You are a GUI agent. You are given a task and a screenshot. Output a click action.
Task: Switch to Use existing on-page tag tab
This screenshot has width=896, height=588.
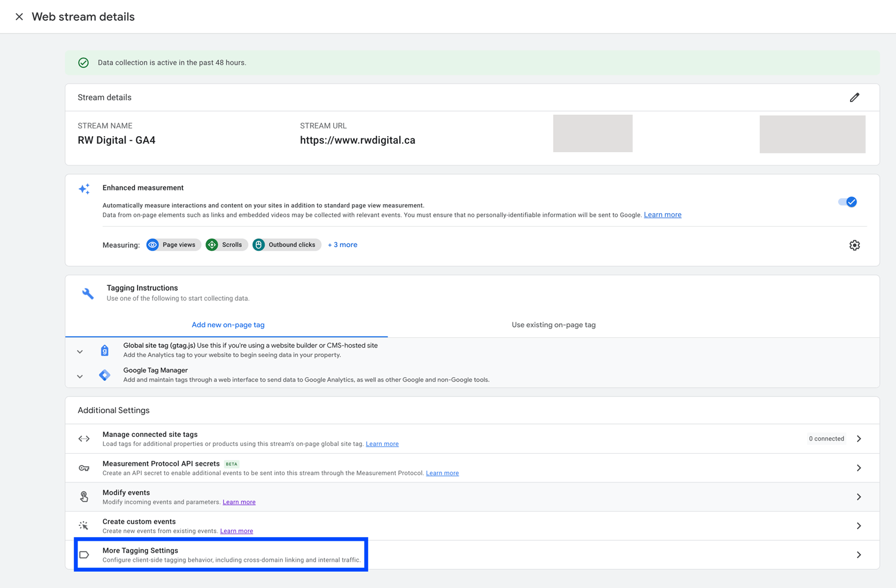(x=553, y=325)
